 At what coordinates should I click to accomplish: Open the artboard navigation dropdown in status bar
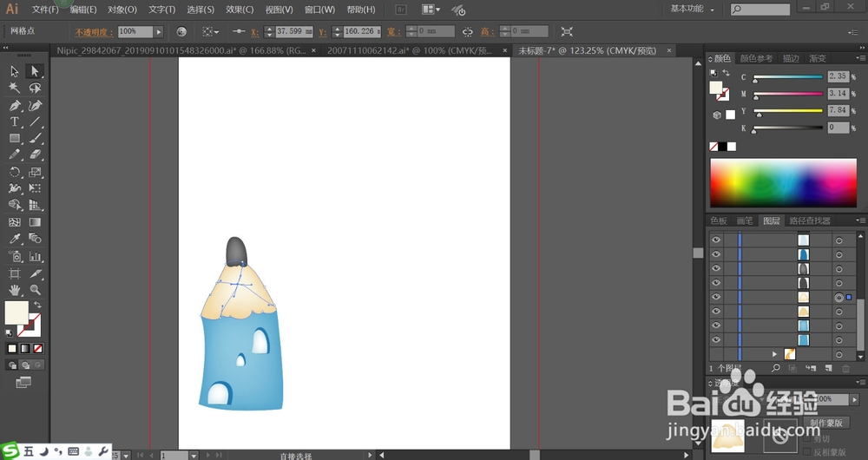(194, 455)
